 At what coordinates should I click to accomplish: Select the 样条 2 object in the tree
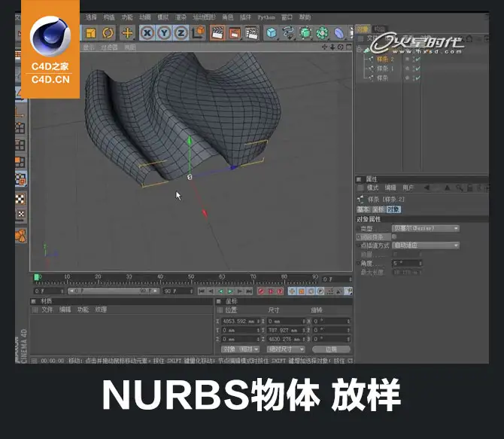[385, 59]
